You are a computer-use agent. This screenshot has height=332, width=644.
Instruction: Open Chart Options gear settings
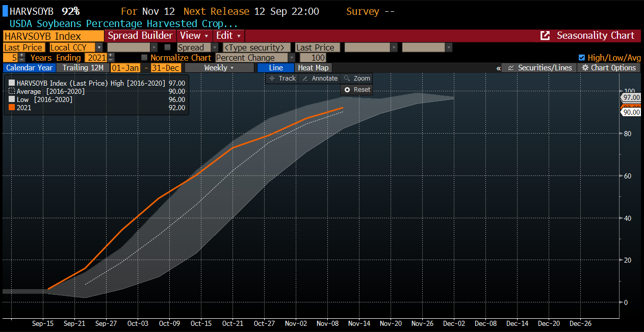tap(609, 68)
